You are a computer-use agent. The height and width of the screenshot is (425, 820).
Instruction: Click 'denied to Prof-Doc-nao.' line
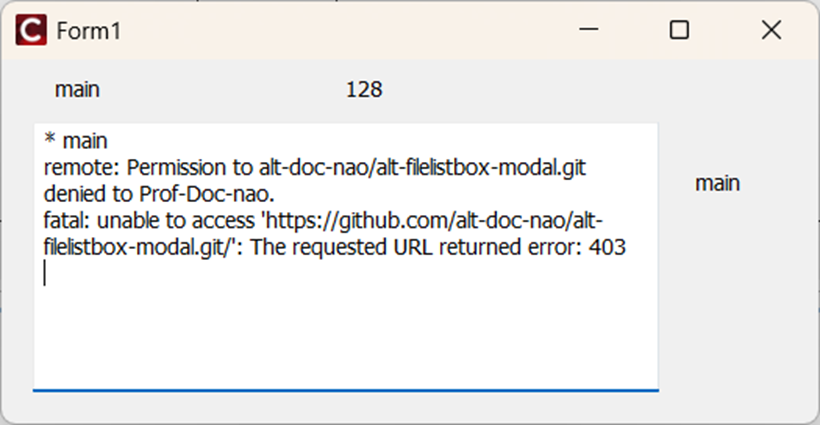point(160,194)
